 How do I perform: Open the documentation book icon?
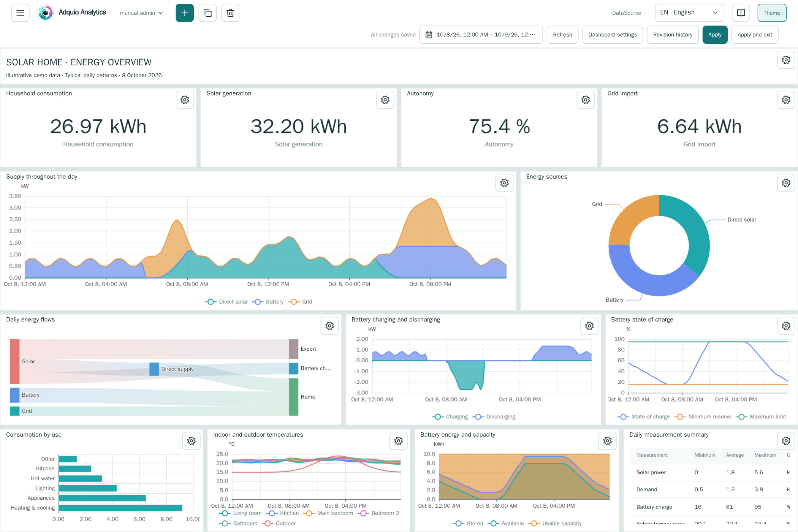click(741, 13)
